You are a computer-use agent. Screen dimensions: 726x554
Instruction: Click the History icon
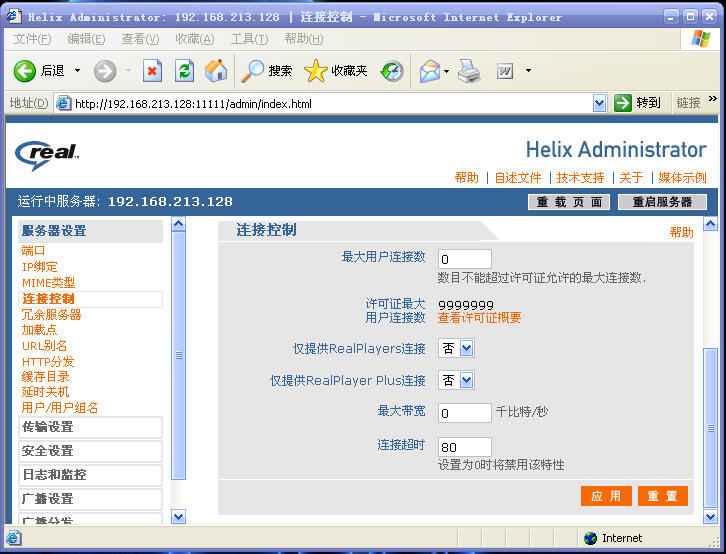point(392,71)
